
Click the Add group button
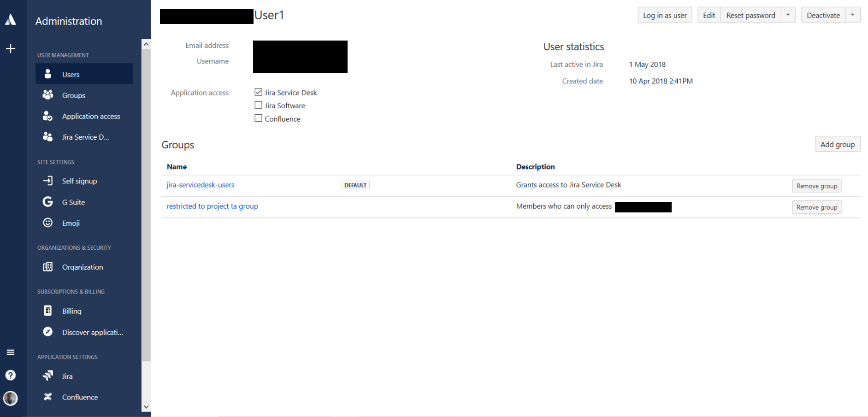[x=838, y=144]
